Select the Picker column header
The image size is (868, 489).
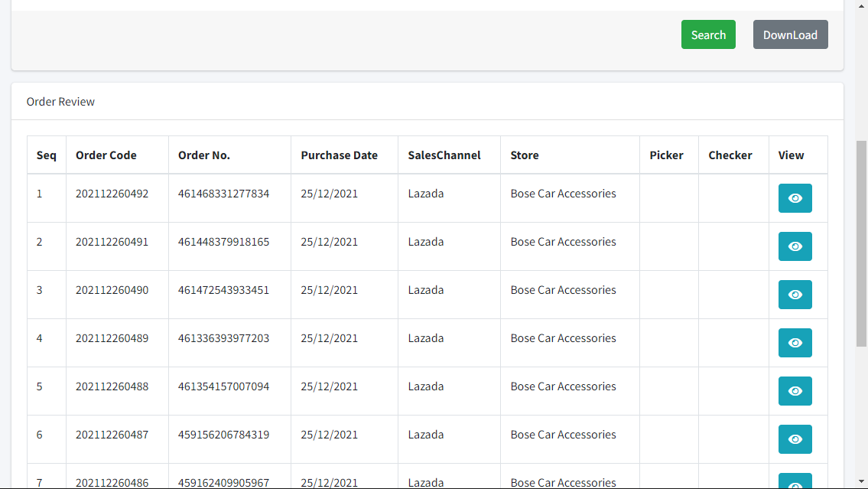pos(667,155)
